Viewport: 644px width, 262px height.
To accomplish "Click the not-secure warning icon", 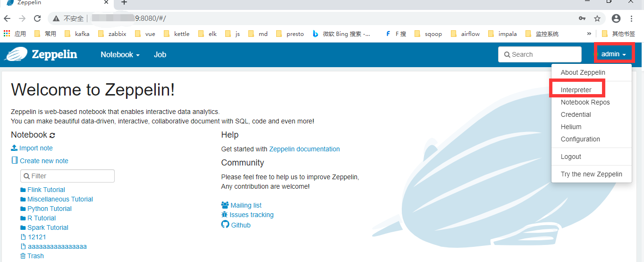I will click(x=56, y=18).
